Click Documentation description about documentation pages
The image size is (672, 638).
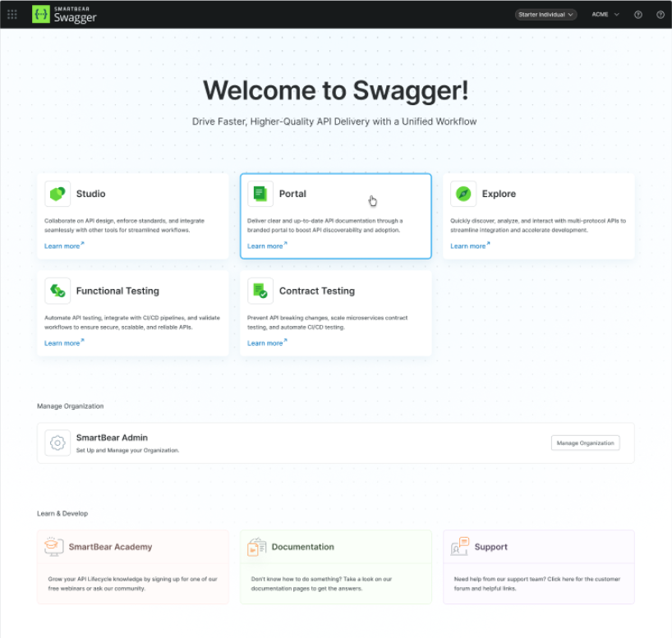321,584
